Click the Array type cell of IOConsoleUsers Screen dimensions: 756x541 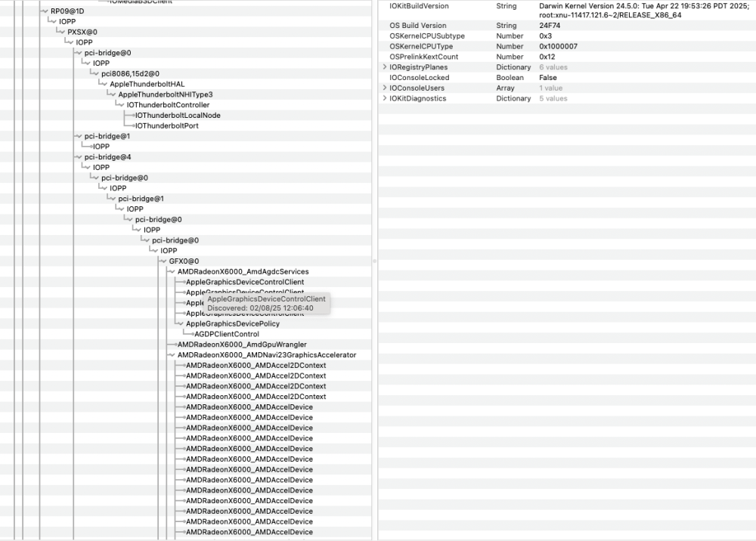click(505, 88)
